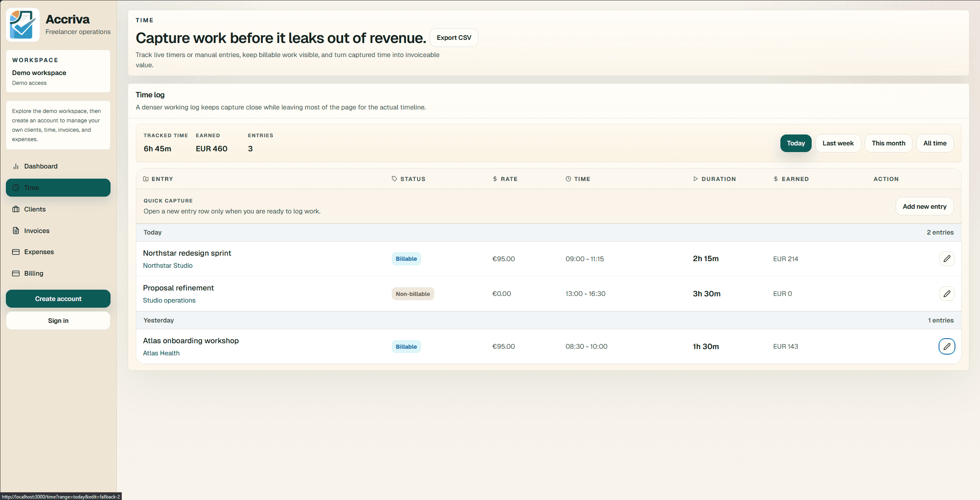
Task: Toggle Non-billable status on Proposal refinement
Action: (412, 294)
